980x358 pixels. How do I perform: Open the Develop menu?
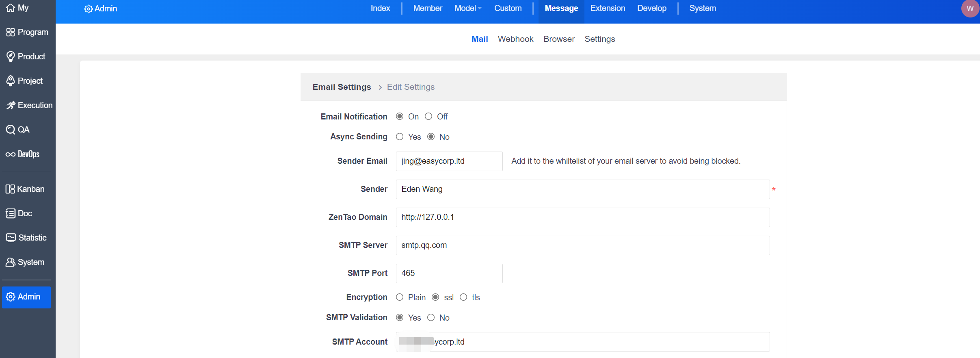[x=651, y=8]
